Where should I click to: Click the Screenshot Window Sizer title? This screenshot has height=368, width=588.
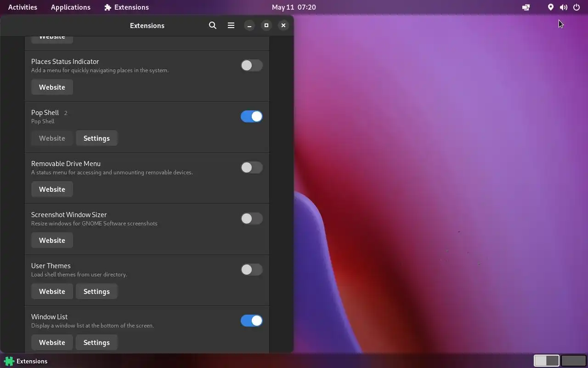[x=69, y=215]
